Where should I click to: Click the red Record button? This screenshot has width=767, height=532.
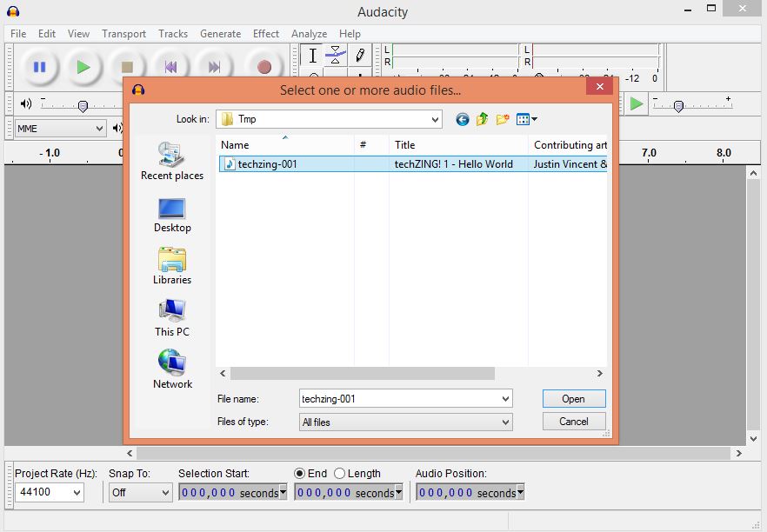pyautogui.click(x=264, y=67)
